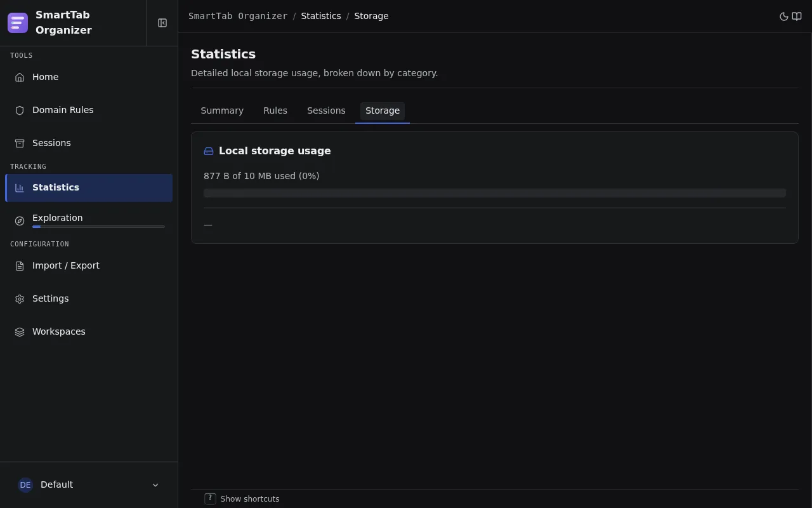Click the SmartTab Organizer logo icon
Viewport: 812px width, 508px height.
[18, 23]
